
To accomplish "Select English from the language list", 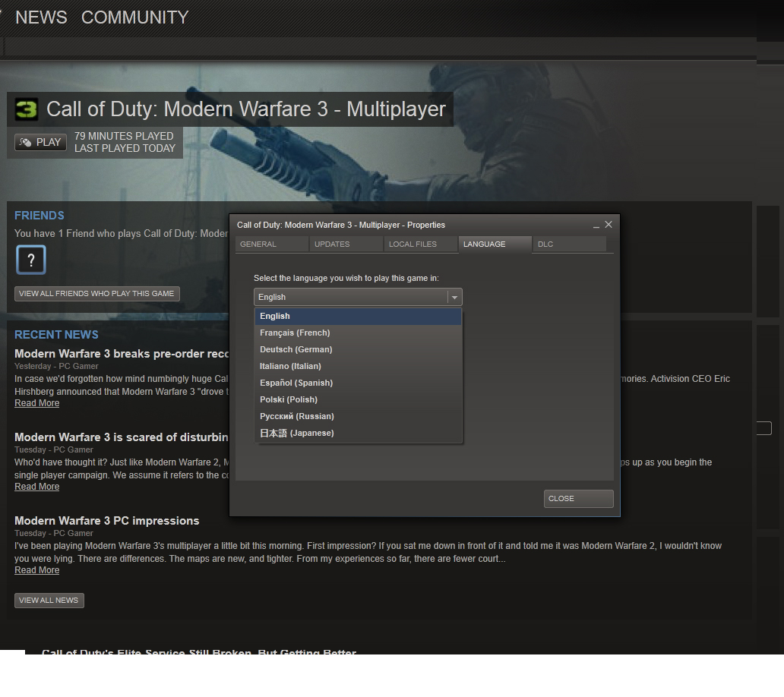I will point(358,317).
